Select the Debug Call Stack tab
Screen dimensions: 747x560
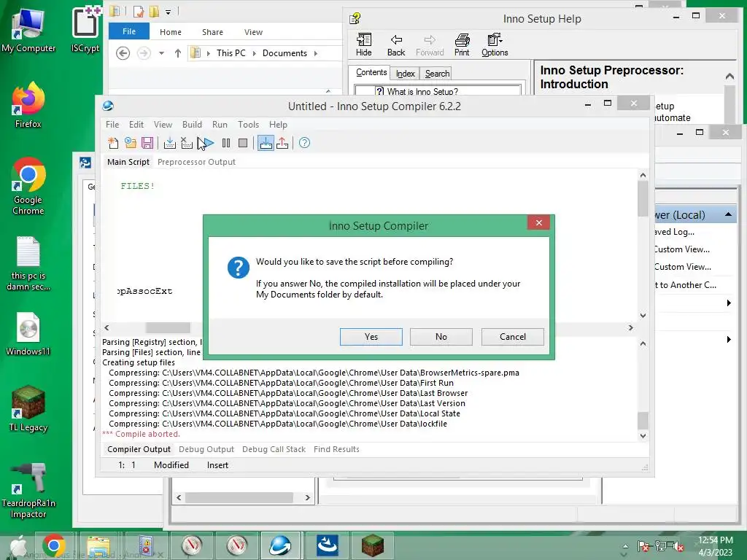point(274,449)
